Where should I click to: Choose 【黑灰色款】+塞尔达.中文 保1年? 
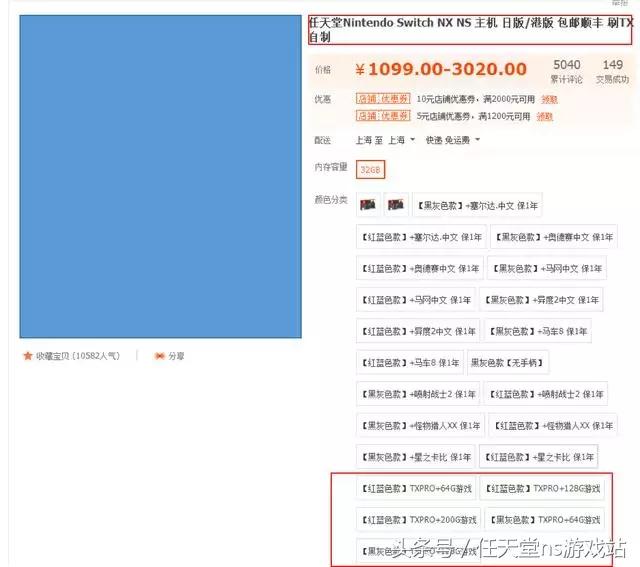tap(478, 205)
